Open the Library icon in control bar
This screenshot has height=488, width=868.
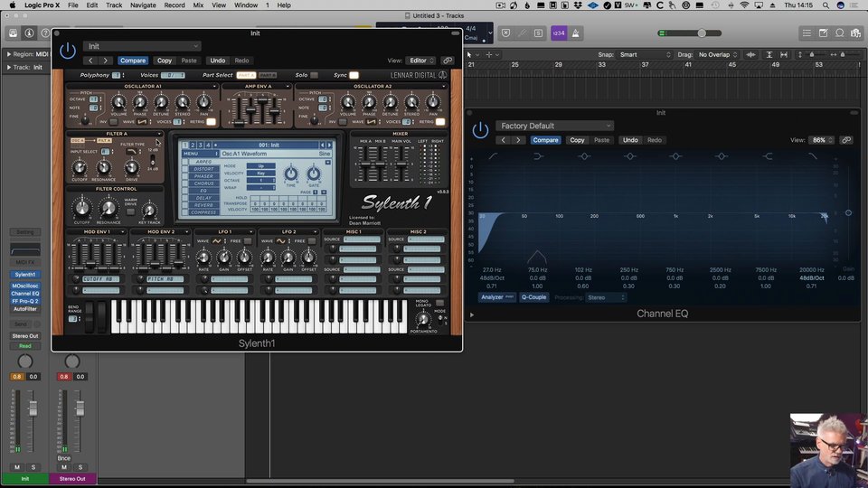tap(13, 33)
